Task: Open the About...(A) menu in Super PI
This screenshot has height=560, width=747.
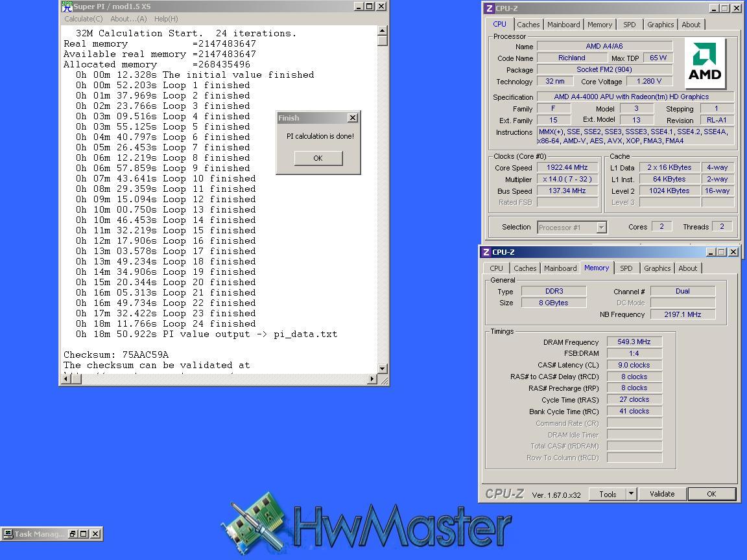Action: pos(128,19)
